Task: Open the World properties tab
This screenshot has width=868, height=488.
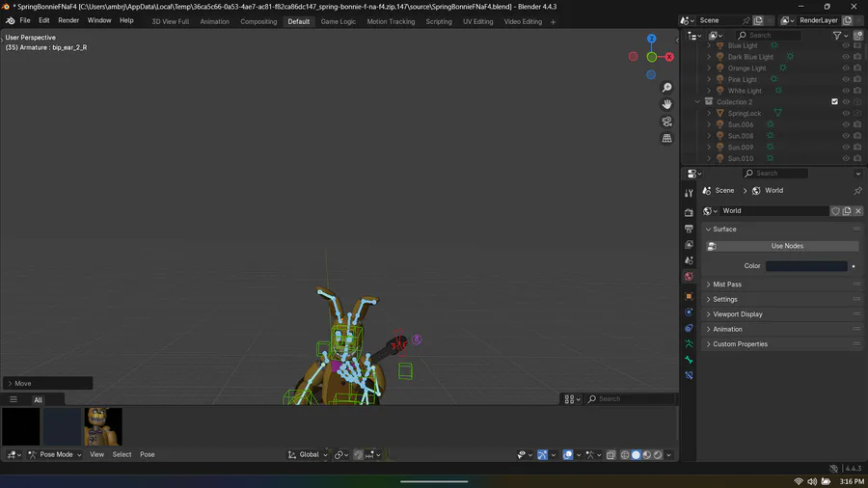Action: (x=689, y=277)
